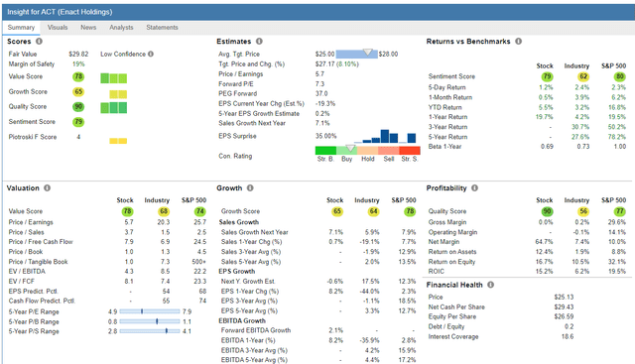Click the Cash Flow Predict. Pctl. label
Screen dimensions: 635x364
[x=42, y=301]
